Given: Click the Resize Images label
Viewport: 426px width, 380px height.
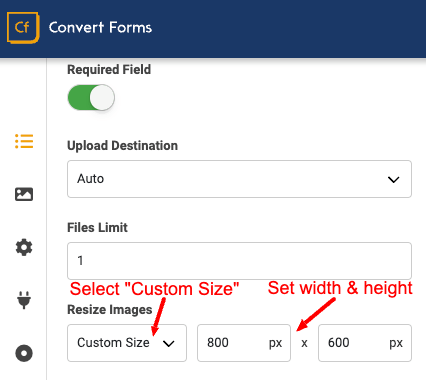Looking at the screenshot, I should (110, 310).
